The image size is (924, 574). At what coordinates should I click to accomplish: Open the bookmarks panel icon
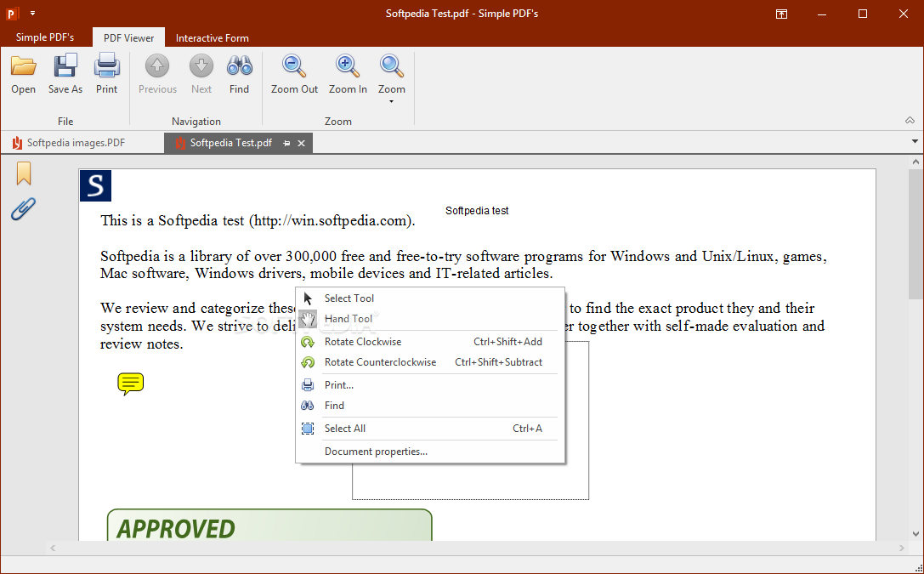coord(24,173)
